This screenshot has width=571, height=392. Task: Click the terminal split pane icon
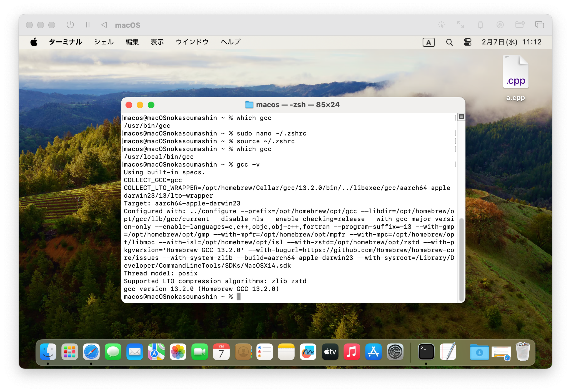point(461,117)
